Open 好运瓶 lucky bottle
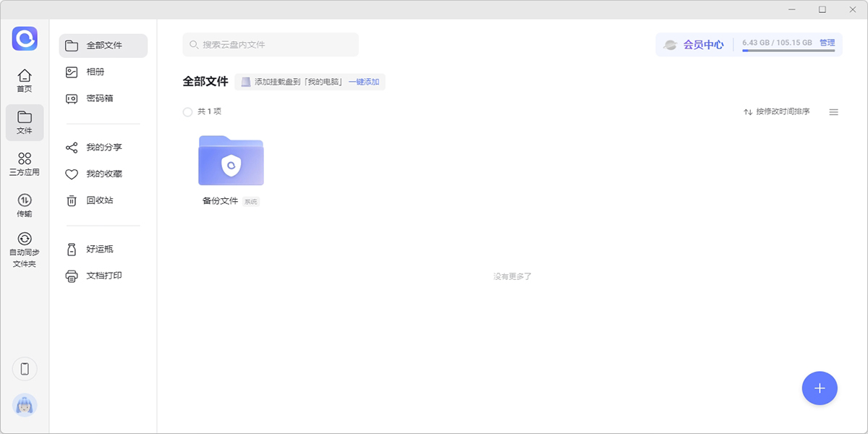Image resolution: width=868 pixels, height=434 pixels. tap(103, 249)
